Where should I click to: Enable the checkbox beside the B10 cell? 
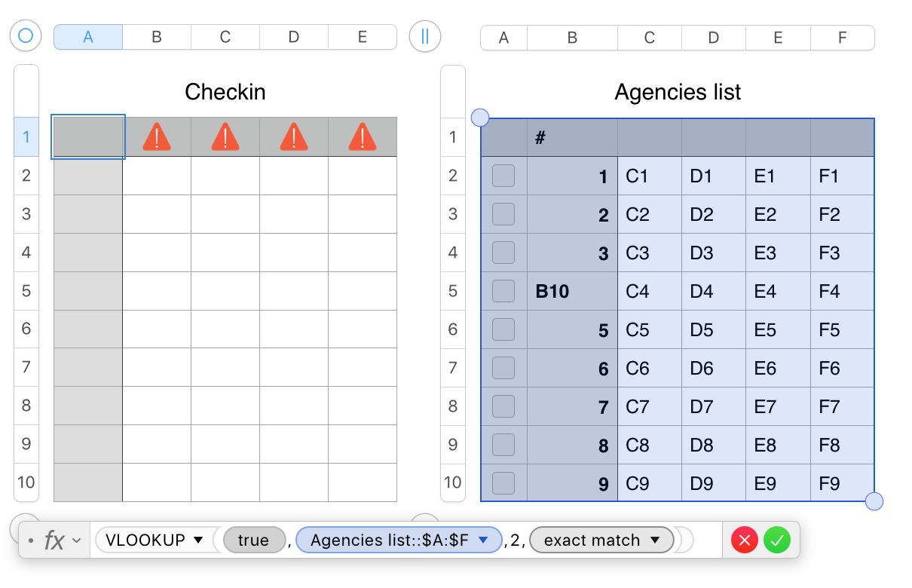tap(503, 291)
